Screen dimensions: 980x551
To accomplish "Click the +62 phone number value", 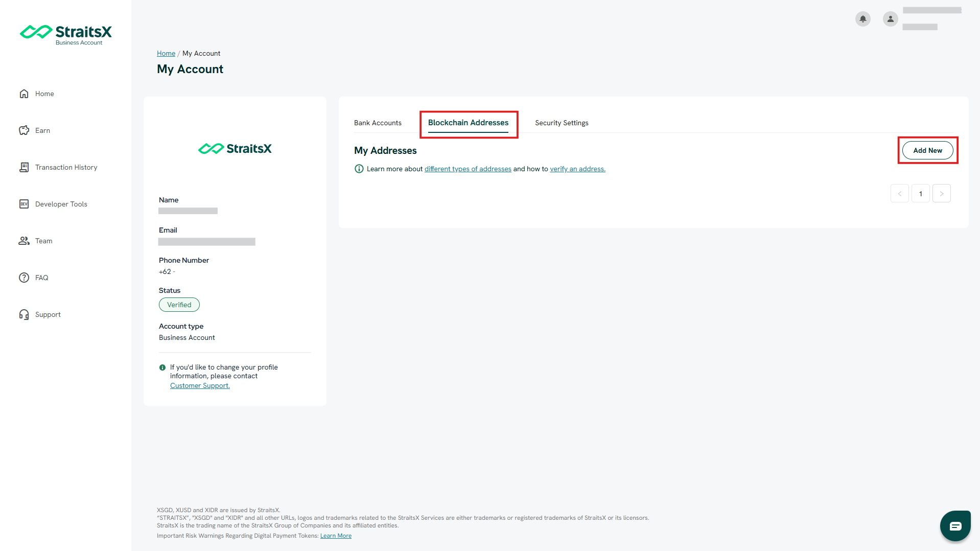I will coord(167,271).
